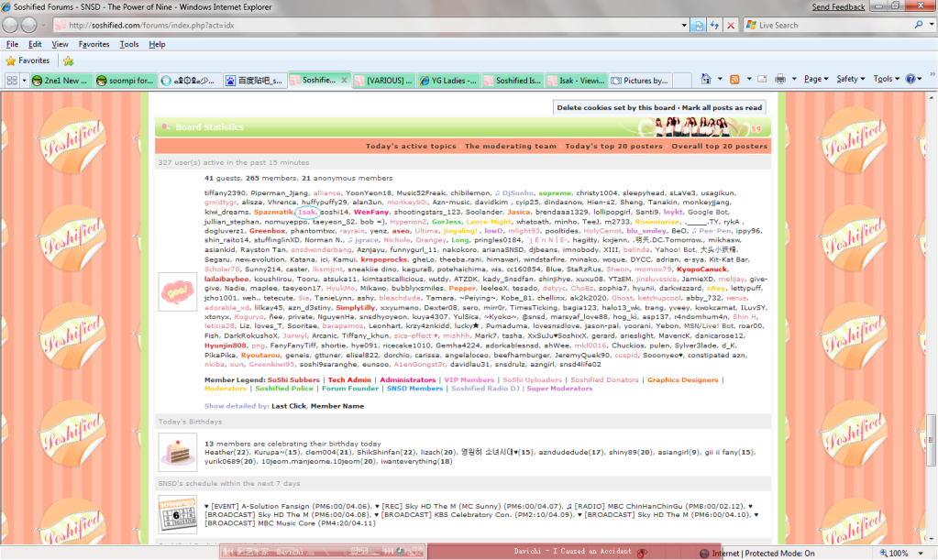This screenshot has width=938, height=560.
Task: Open the Page dropdown menu
Action: [816, 79]
